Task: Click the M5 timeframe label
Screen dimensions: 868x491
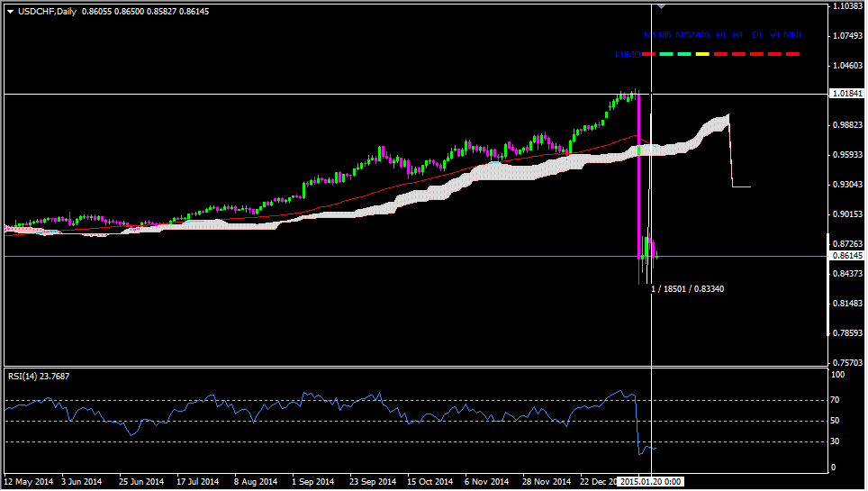Action: tap(665, 35)
